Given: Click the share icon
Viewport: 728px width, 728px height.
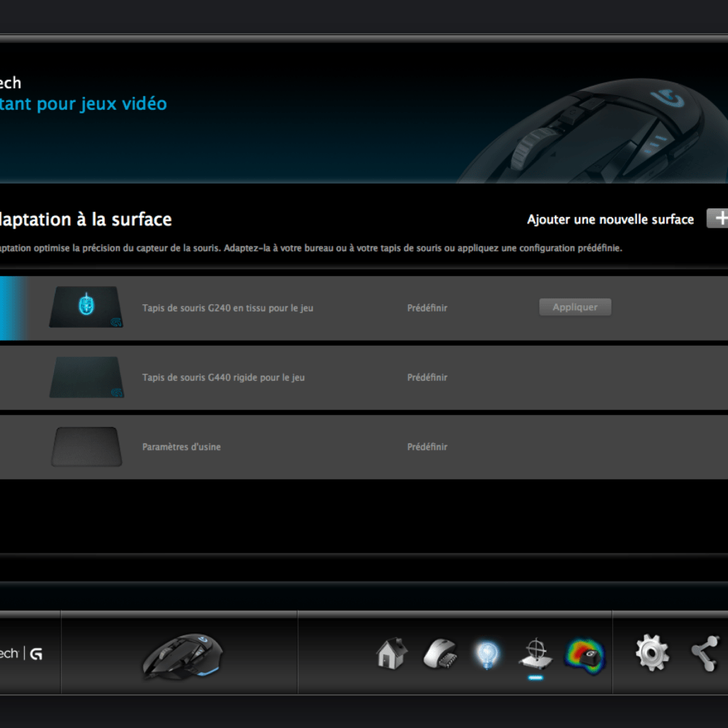Looking at the screenshot, I should (x=705, y=654).
